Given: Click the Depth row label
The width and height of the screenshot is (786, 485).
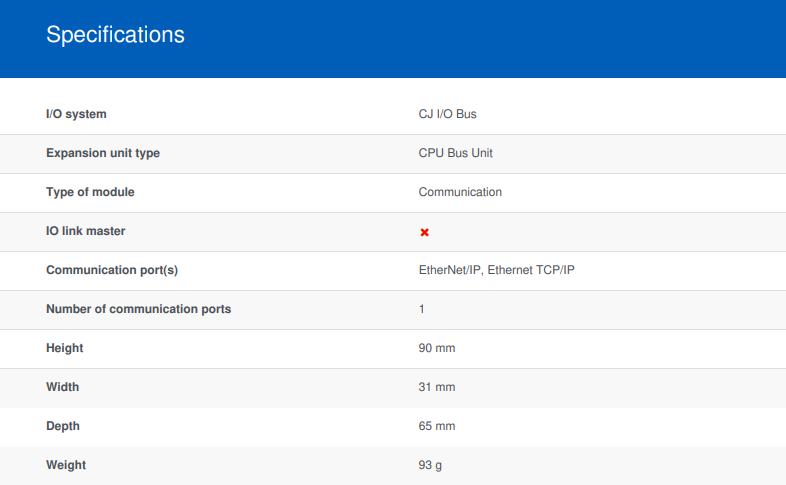Looking at the screenshot, I should 63,426.
